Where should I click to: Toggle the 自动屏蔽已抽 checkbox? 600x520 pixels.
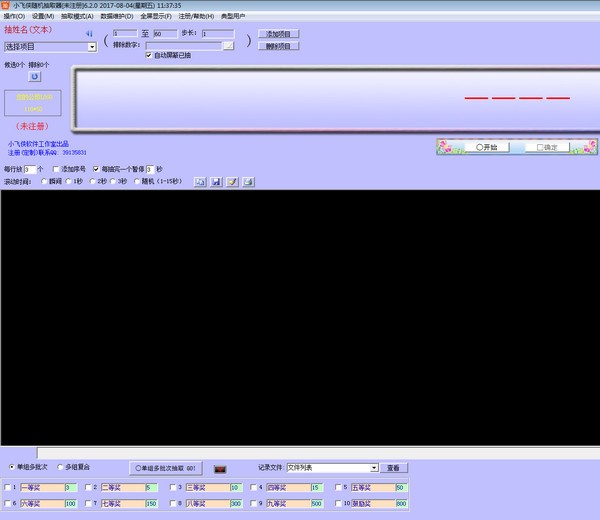(x=149, y=55)
